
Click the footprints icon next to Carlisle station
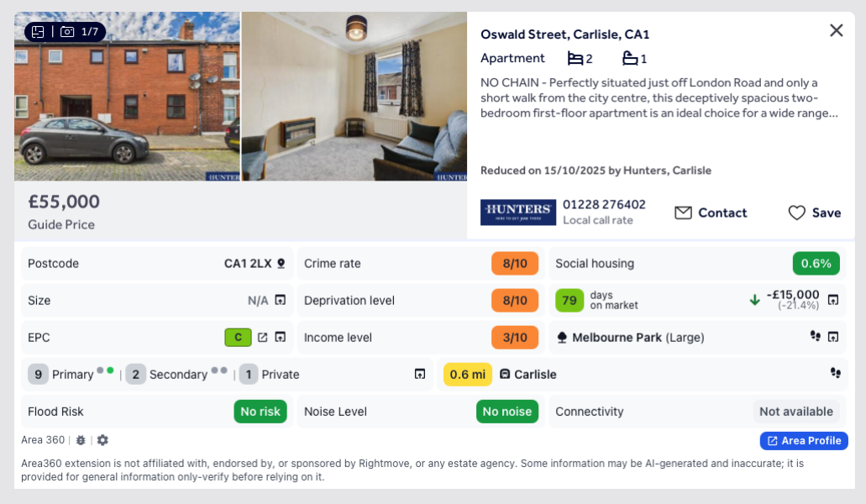835,374
